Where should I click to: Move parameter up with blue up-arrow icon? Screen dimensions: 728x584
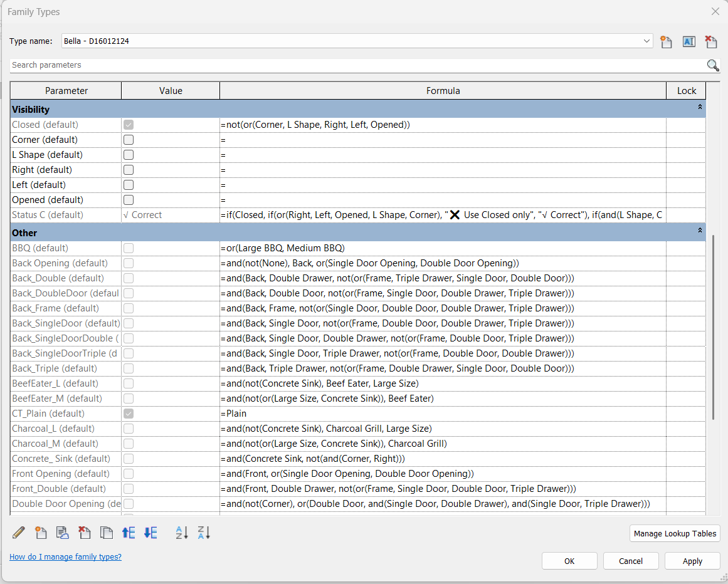pyautogui.click(x=129, y=533)
